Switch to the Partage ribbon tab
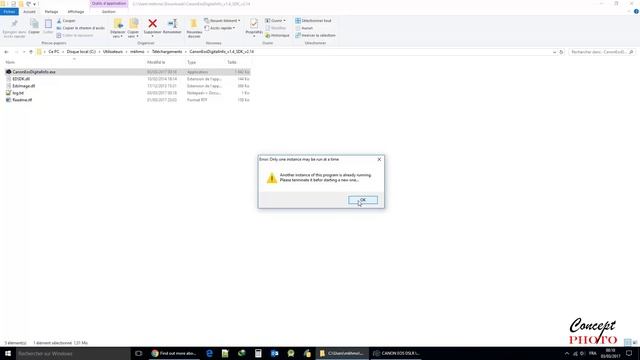The height and width of the screenshot is (360, 640). [51, 12]
